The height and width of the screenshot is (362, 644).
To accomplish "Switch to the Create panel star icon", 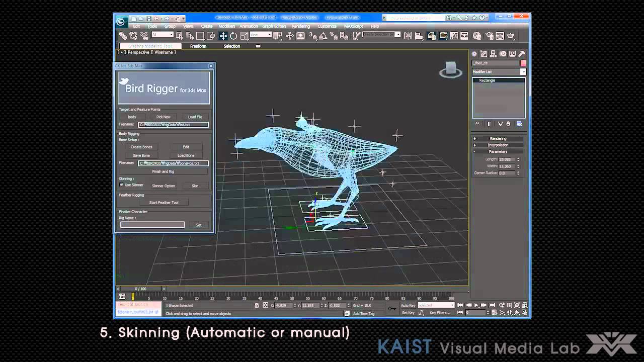I will (474, 54).
